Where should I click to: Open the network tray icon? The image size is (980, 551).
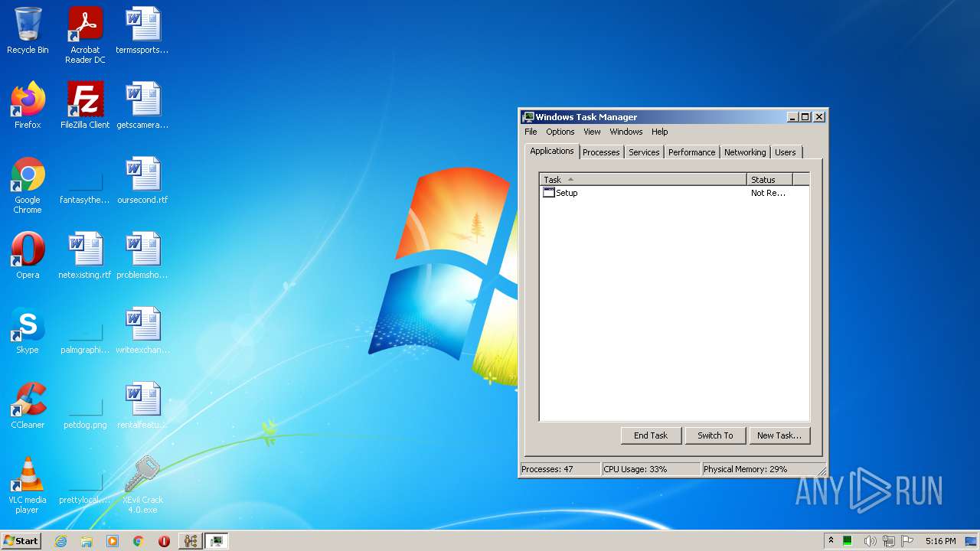tap(889, 541)
